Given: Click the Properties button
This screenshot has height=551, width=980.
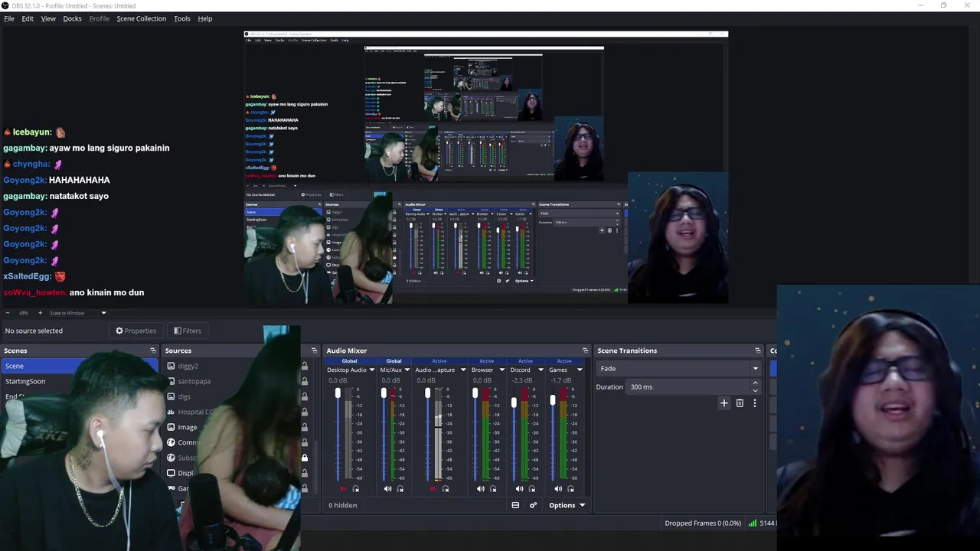Looking at the screenshot, I should [x=136, y=331].
